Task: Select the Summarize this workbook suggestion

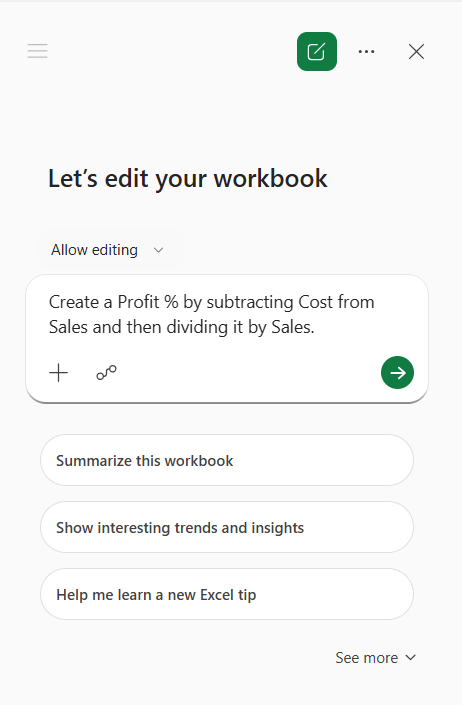Action: [x=227, y=460]
